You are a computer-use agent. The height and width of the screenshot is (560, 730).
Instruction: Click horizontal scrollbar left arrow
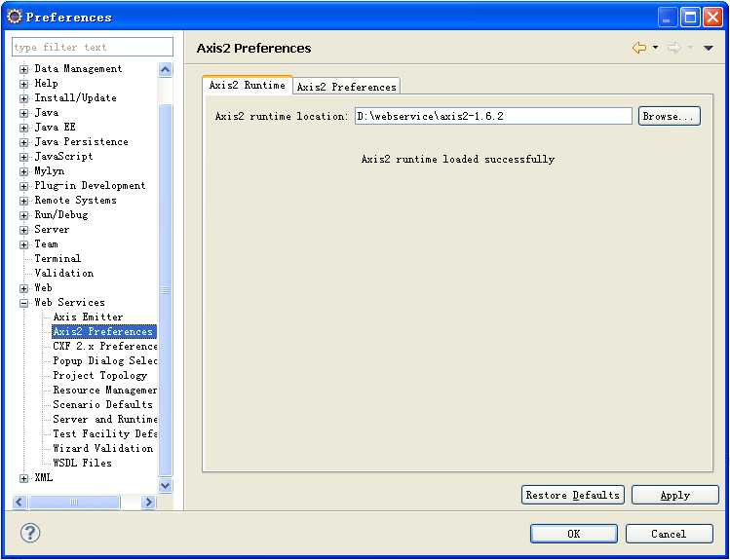click(19, 502)
